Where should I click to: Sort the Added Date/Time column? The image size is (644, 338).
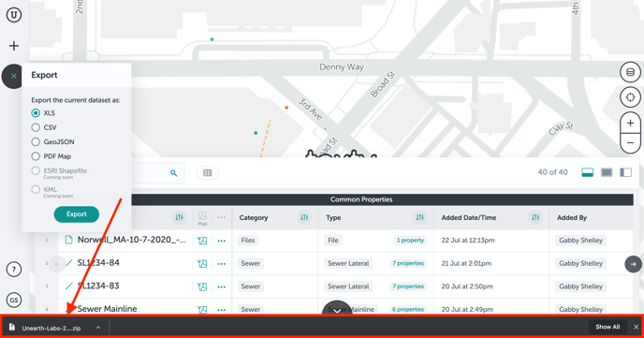pos(535,217)
